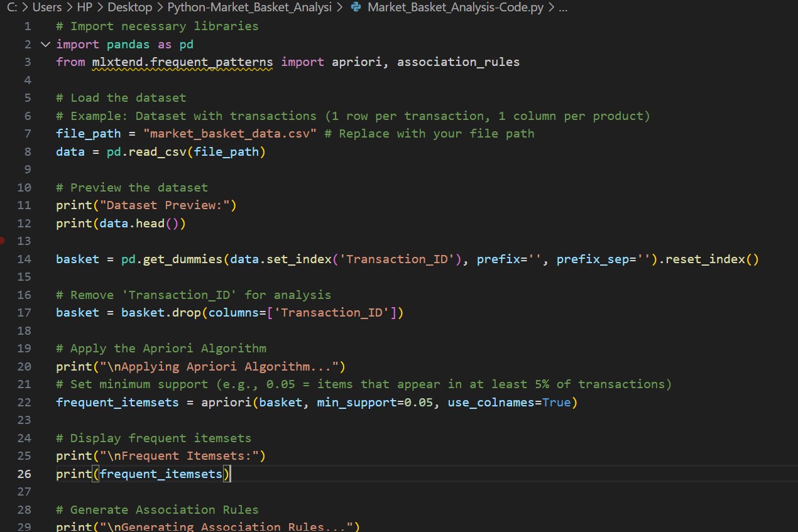Open the C: drive breadcrumb
798x532 pixels.
coord(12,8)
